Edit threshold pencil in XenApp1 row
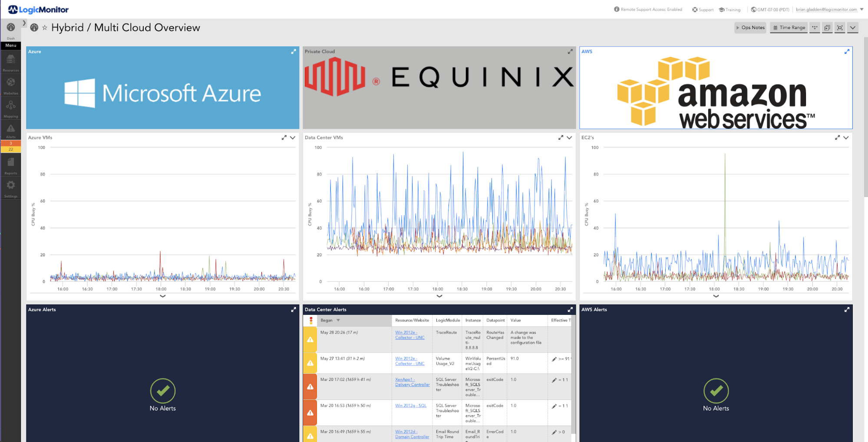Image resolution: width=868 pixels, height=442 pixels. [x=554, y=380]
